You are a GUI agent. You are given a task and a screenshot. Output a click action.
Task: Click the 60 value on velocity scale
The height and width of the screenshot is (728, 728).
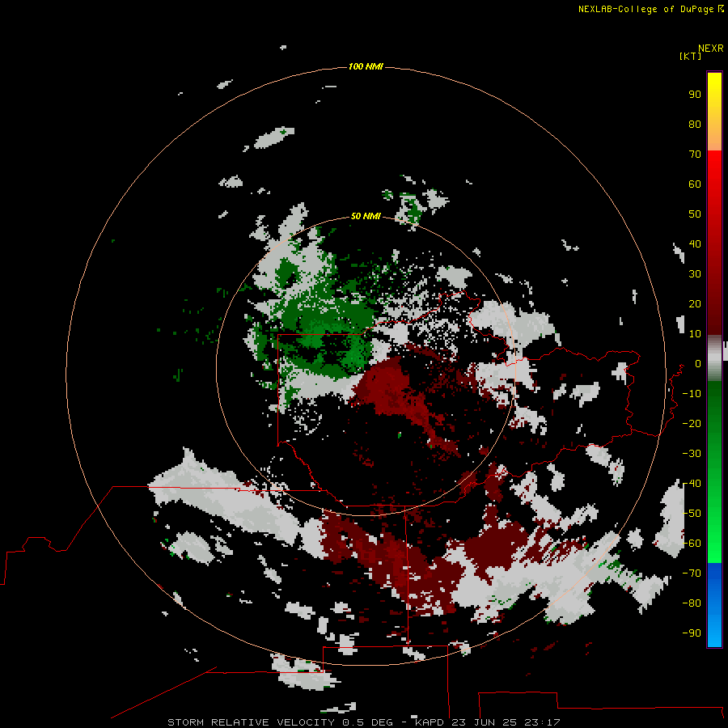point(695,184)
